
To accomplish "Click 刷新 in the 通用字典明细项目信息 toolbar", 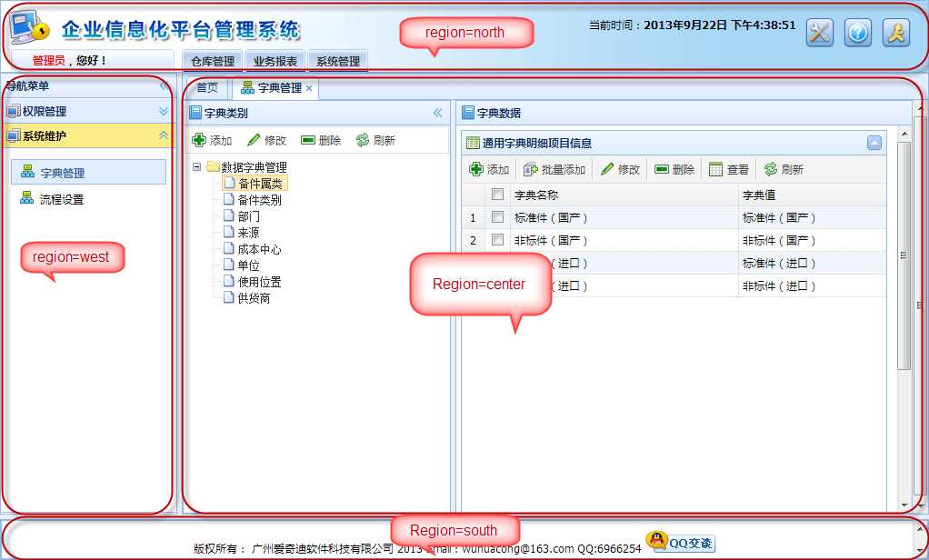I will point(784,169).
